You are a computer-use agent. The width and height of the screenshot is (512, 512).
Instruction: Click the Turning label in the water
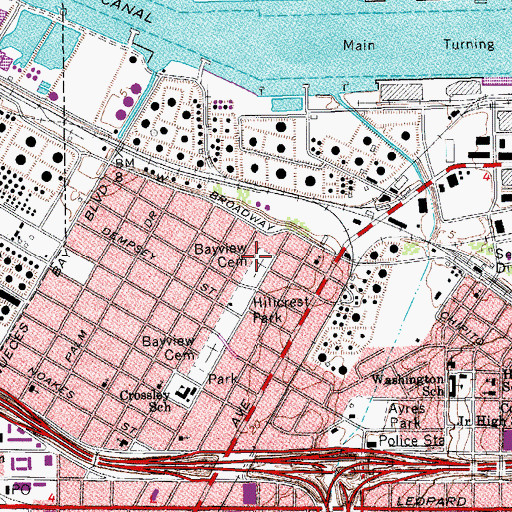pos(469,44)
